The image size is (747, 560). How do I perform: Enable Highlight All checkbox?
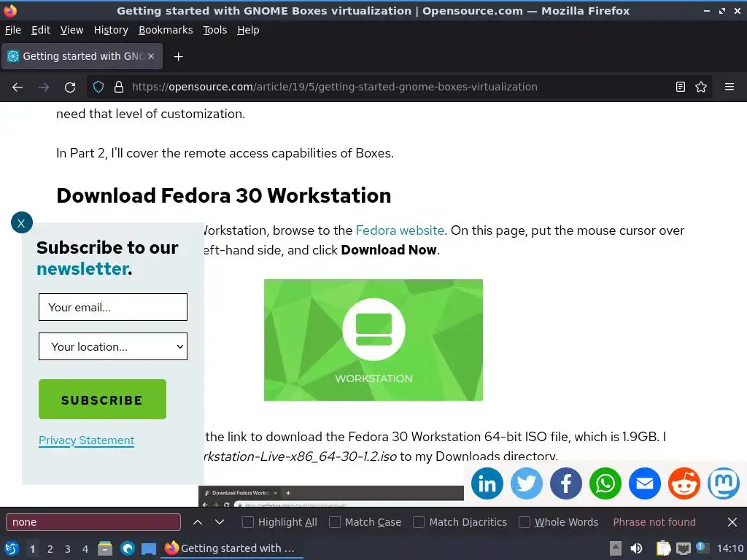tap(248, 522)
